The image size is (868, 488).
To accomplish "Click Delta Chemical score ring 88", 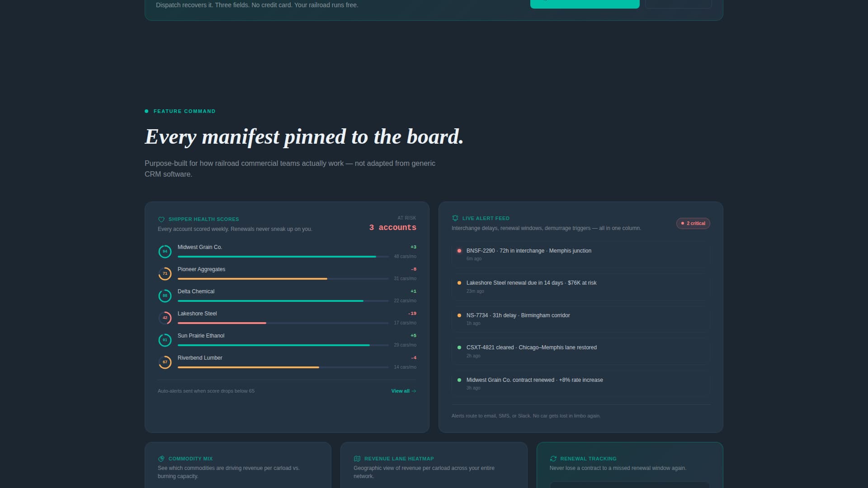I will click(165, 296).
